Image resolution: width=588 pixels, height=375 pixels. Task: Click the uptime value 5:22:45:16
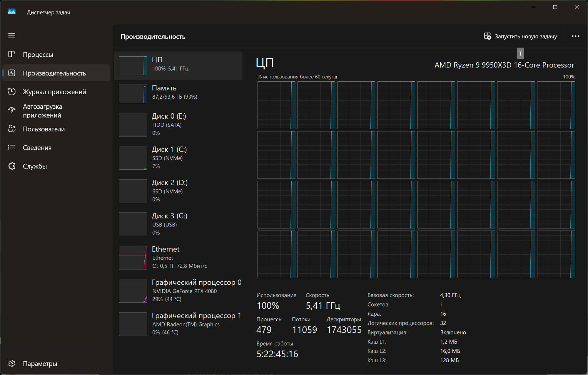tap(277, 354)
